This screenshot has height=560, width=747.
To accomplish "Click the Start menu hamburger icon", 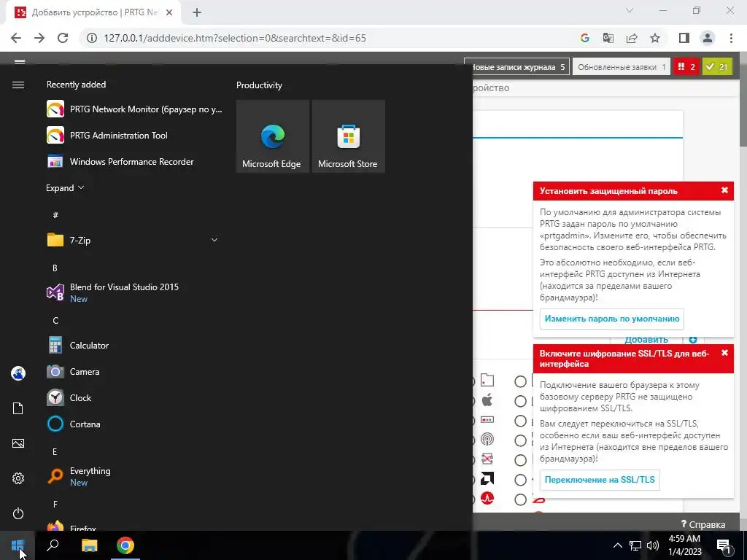I will (x=18, y=85).
